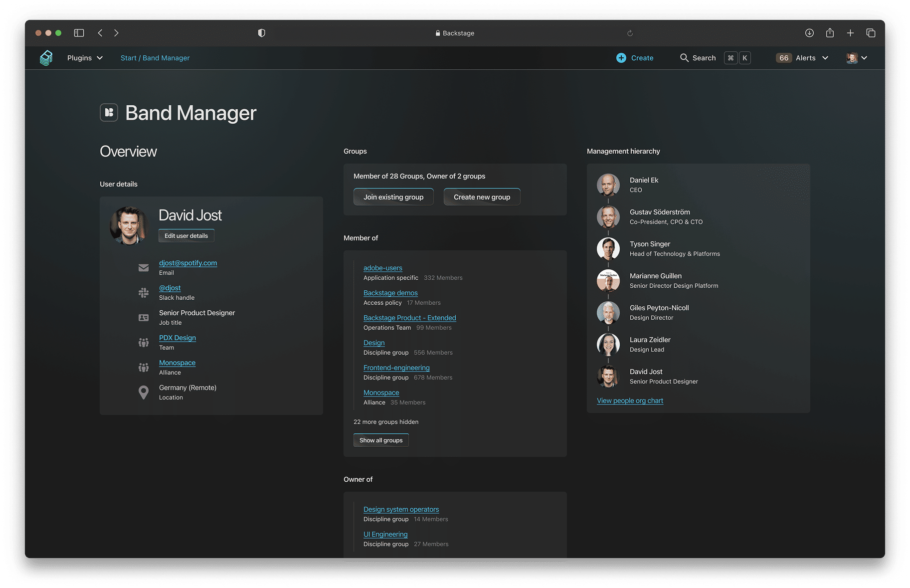Click the Create plus icon
Image resolution: width=910 pixels, height=588 pixels.
pos(621,58)
